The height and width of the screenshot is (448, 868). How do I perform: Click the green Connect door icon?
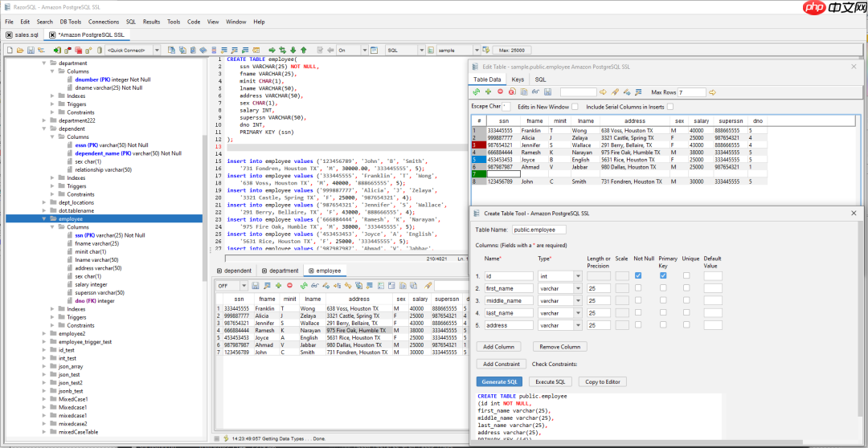pos(57,50)
